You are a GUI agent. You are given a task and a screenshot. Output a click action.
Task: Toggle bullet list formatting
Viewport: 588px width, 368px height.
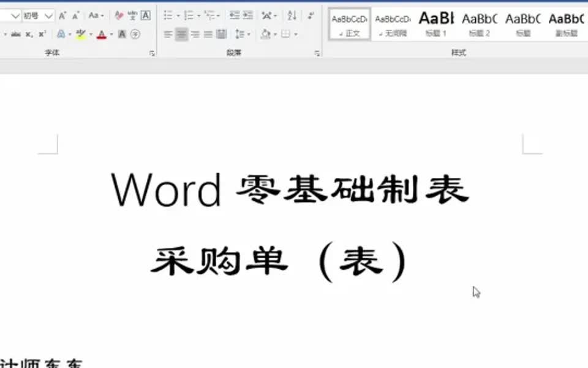[168, 15]
